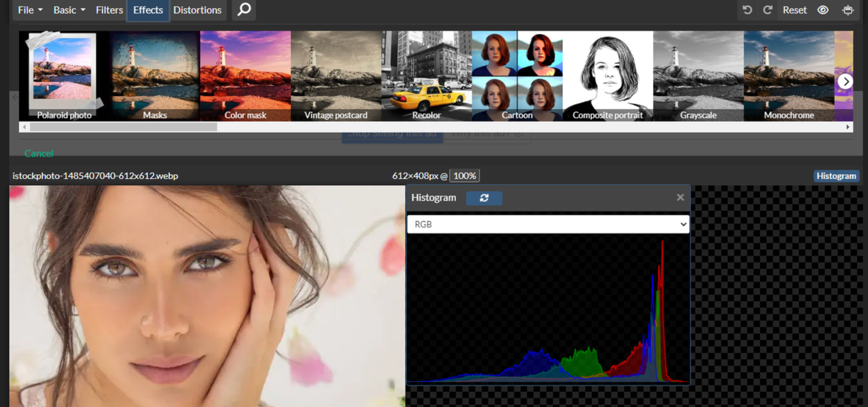Viewport: 868px width, 407px height.
Task: Click the 100% zoom level field
Action: (x=464, y=176)
